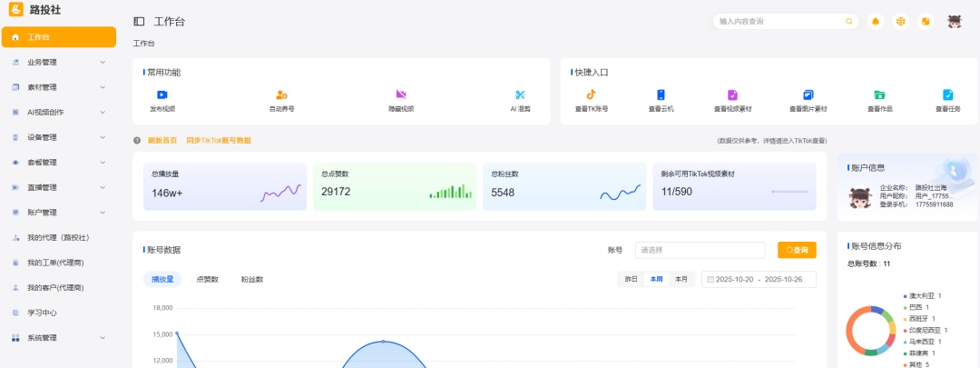
Task: Open 查看TK账号 quick entry icon
Action: (591, 94)
